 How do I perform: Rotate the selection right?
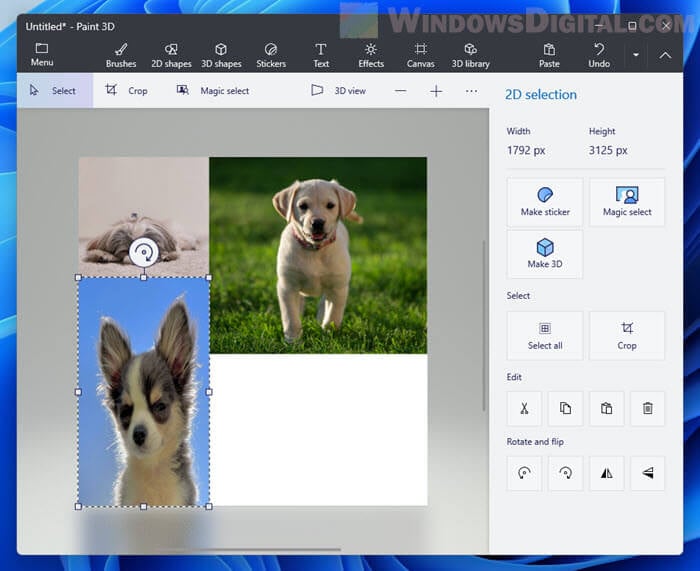(565, 473)
